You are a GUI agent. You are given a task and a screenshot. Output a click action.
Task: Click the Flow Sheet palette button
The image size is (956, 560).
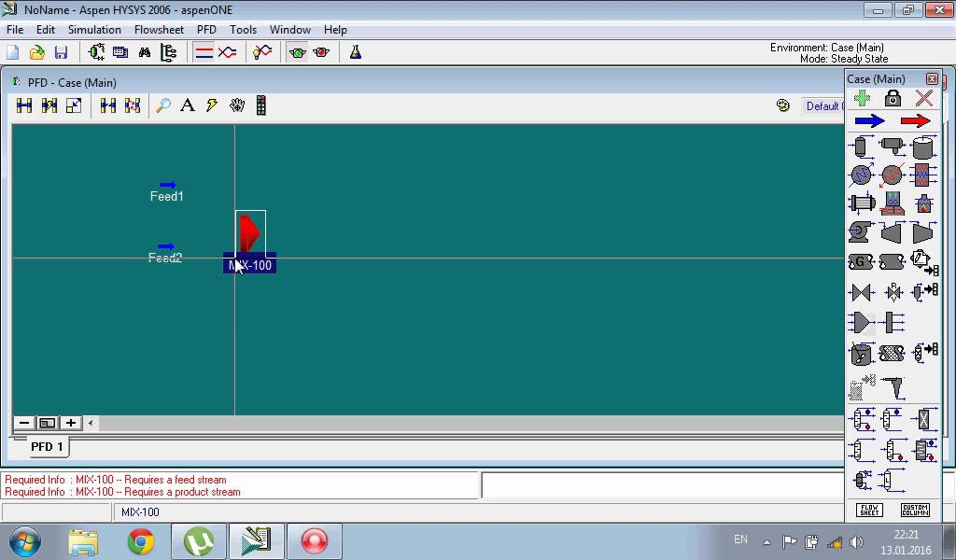pos(869,510)
